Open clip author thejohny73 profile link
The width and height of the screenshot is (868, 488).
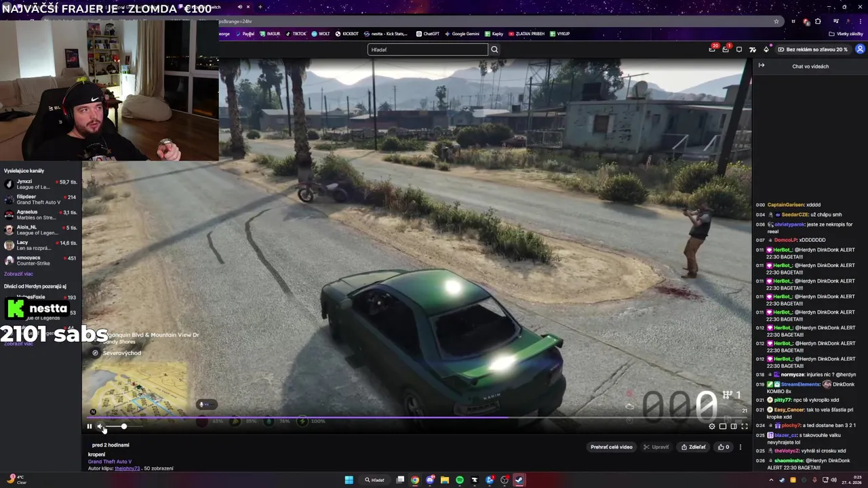[x=127, y=468]
